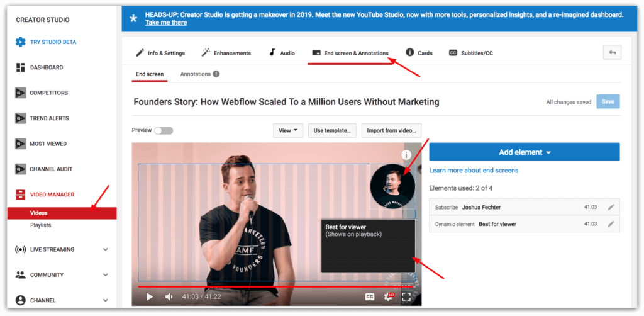Image resolution: width=644 pixels, height=316 pixels.
Task: Select the Best for viewer video element
Action: tap(368, 245)
